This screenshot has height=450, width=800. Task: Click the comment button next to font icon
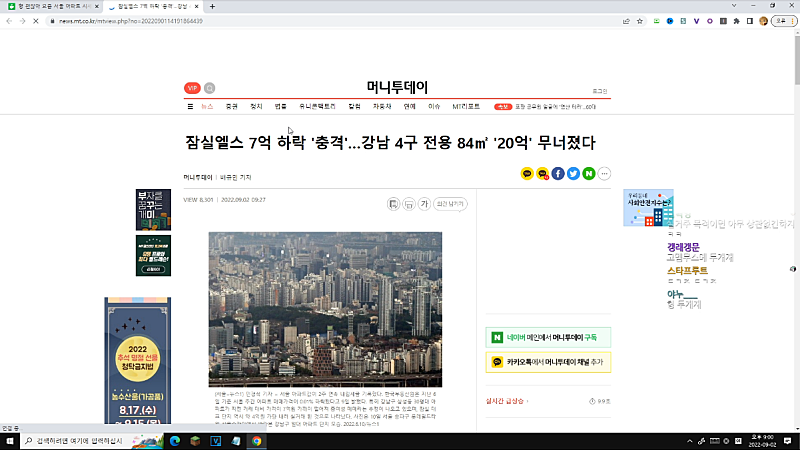450,204
